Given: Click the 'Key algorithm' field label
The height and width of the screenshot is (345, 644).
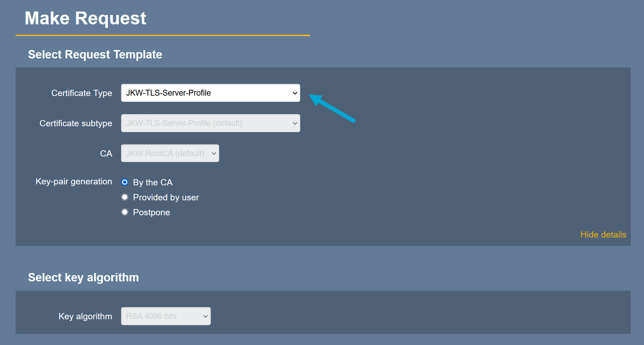Looking at the screenshot, I should (85, 316).
